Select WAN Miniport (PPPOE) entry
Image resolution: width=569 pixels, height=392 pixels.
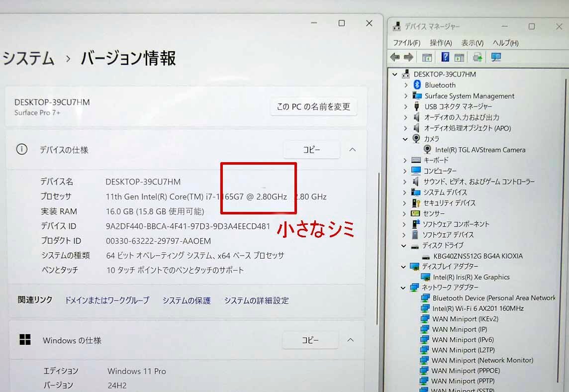465,371
